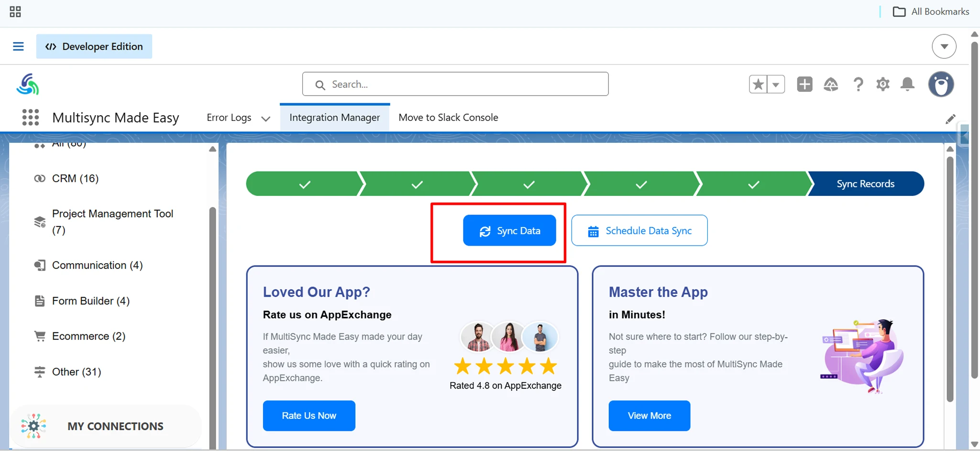This screenshot has width=980, height=451.
Task: Open the All Bookmarks folder
Action: point(931,11)
